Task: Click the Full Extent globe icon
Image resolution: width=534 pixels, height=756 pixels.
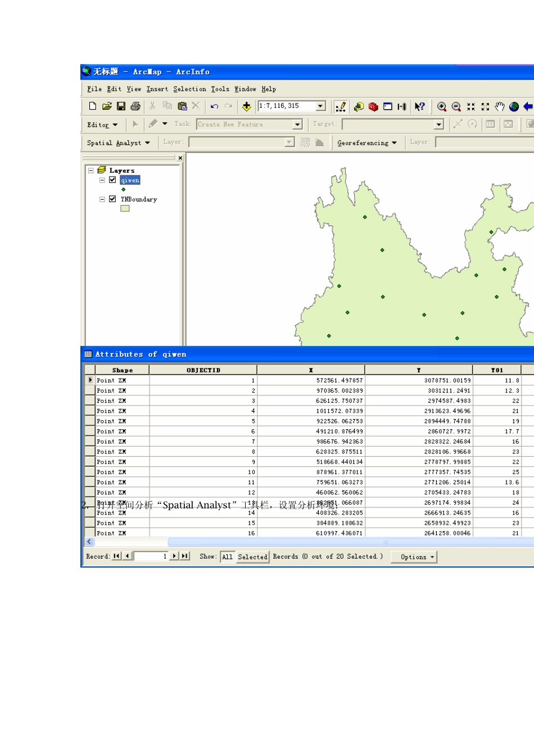Action: (514, 106)
